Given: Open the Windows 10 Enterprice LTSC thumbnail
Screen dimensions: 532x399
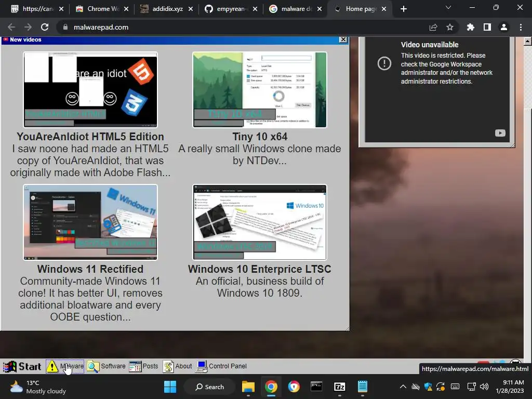Looking at the screenshot, I should (260, 222).
